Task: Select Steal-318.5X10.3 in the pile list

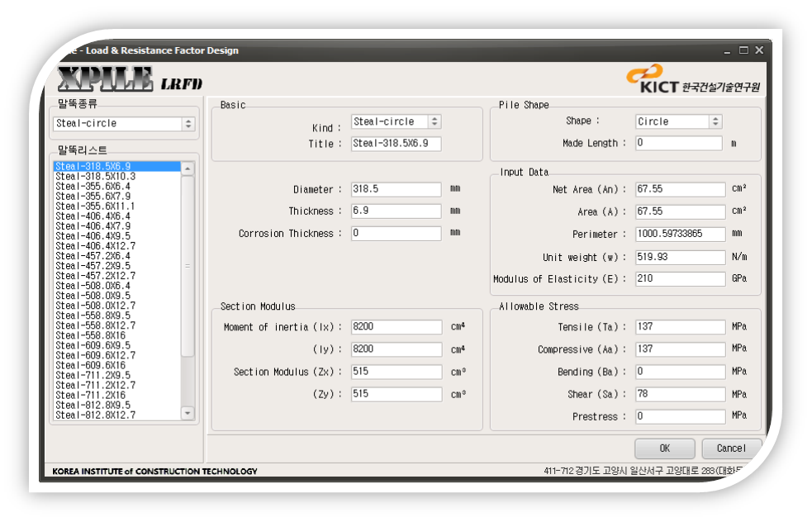Action: 117,177
